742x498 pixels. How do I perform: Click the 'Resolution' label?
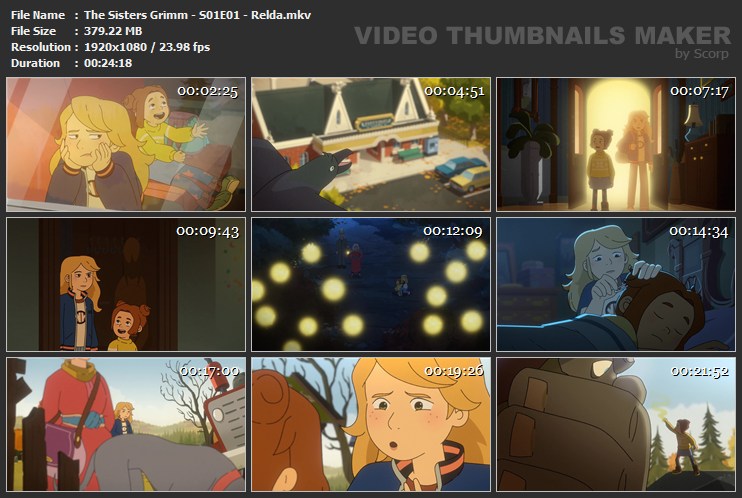pos(41,47)
